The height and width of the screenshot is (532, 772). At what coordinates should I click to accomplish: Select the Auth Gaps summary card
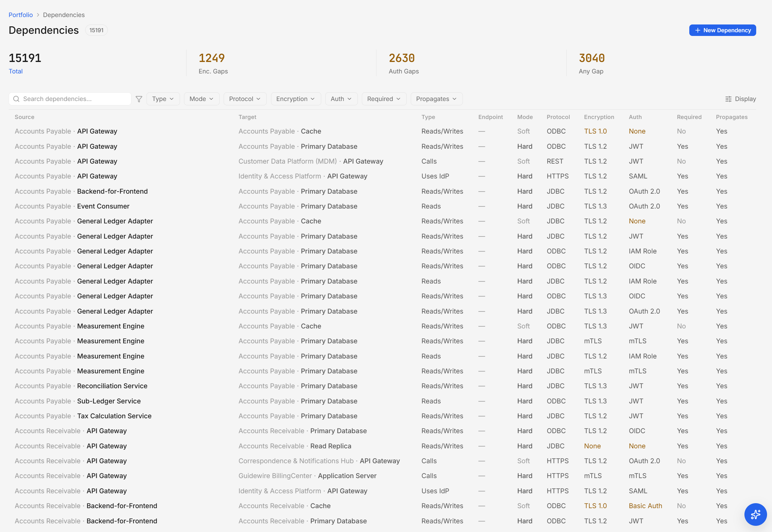pyautogui.click(x=471, y=63)
